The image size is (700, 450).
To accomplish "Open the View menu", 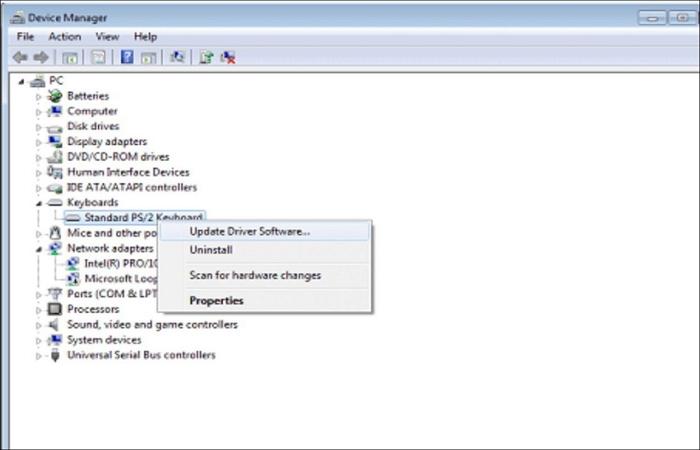I will pyautogui.click(x=107, y=37).
